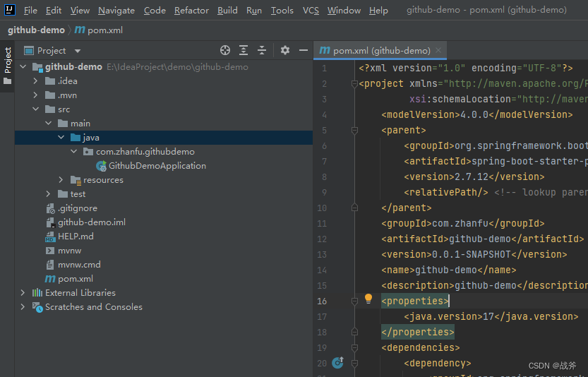588x377 pixels.
Task: Click the gutter bean icon on line 20
Action: click(x=337, y=362)
